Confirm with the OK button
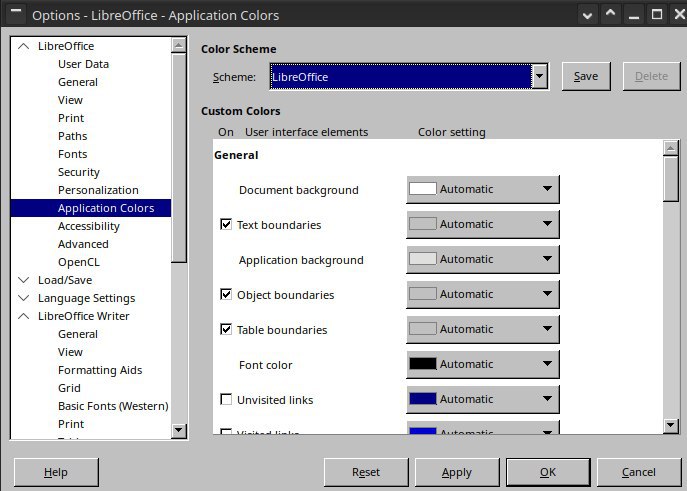 coord(548,472)
